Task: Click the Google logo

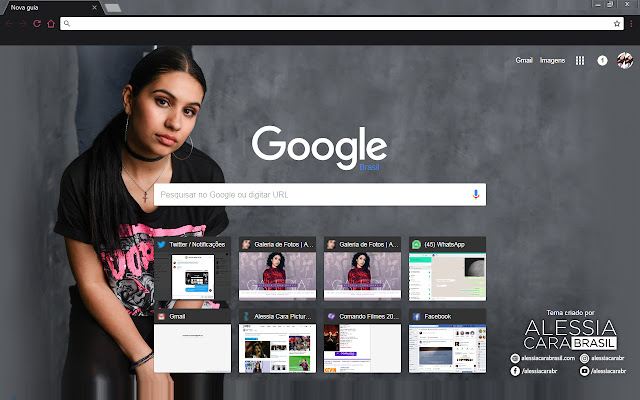Action: 319,147
